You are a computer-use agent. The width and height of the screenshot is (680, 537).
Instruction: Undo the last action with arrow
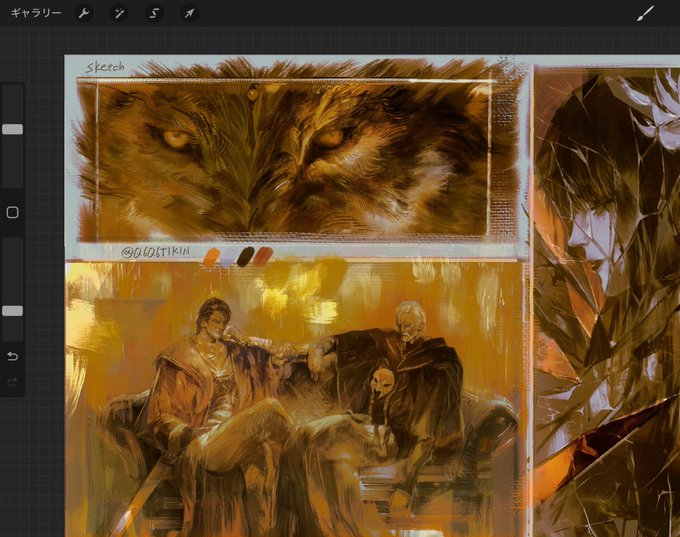(x=13, y=356)
